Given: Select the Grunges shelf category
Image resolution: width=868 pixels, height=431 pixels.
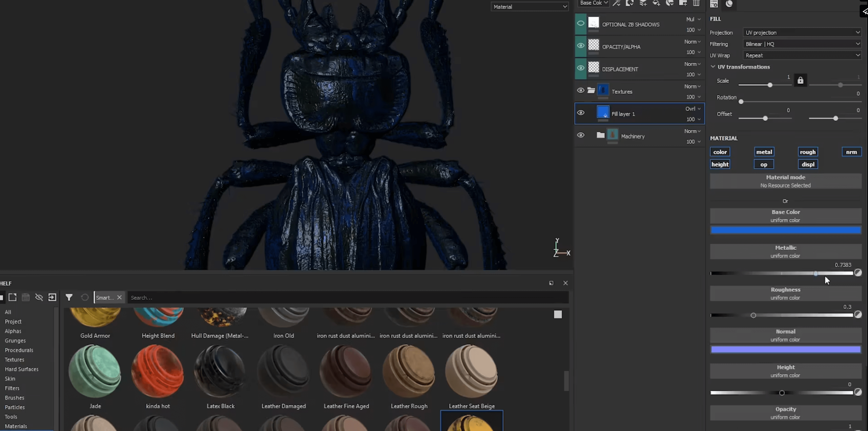Looking at the screenshot, I should tap(15, 340).
